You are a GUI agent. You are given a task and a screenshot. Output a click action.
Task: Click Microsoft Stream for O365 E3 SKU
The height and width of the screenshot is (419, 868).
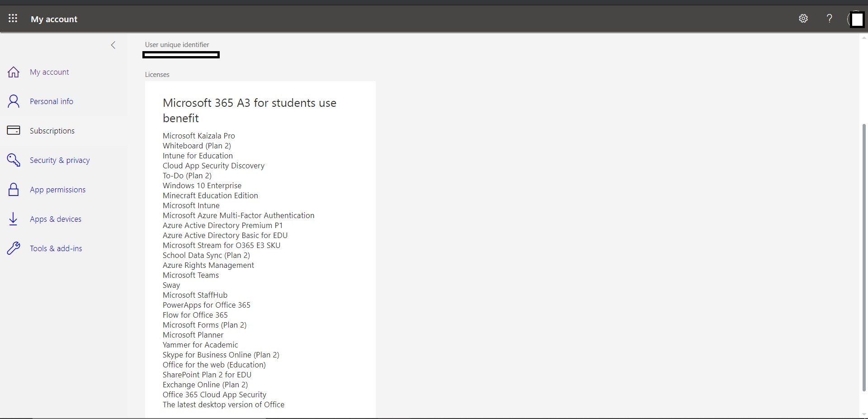(222, 245)
